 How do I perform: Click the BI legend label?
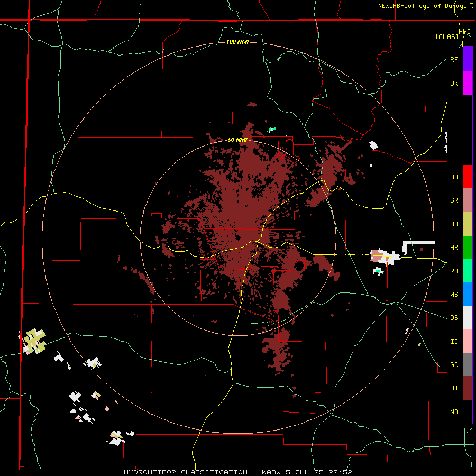click(454, 388)
